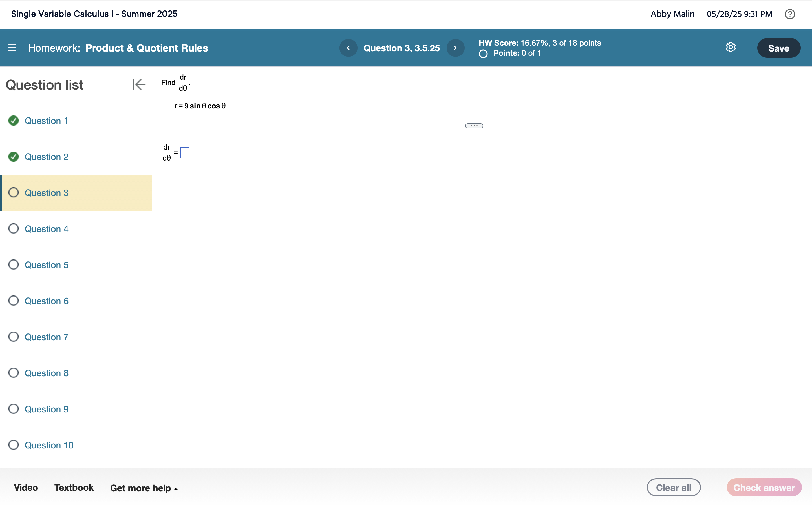812x507 pixels.
Task: Click Question 2 green checkmark icon
Action: pos(14,157)
